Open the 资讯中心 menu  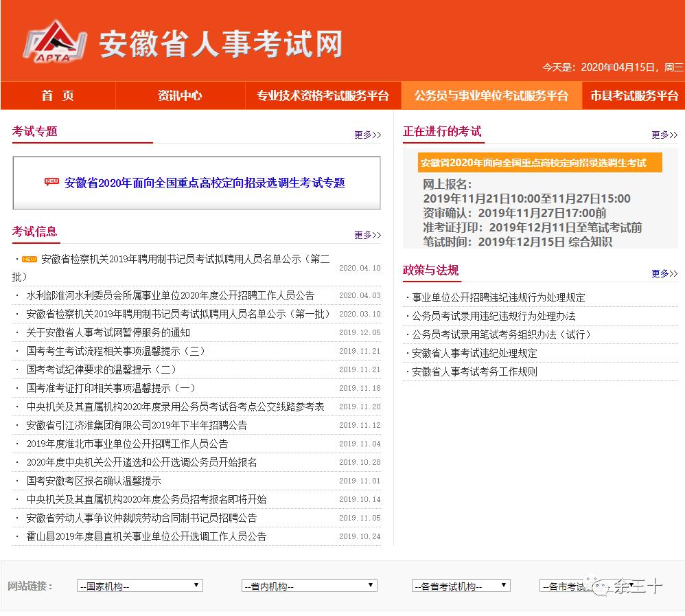tap(180, 96)
